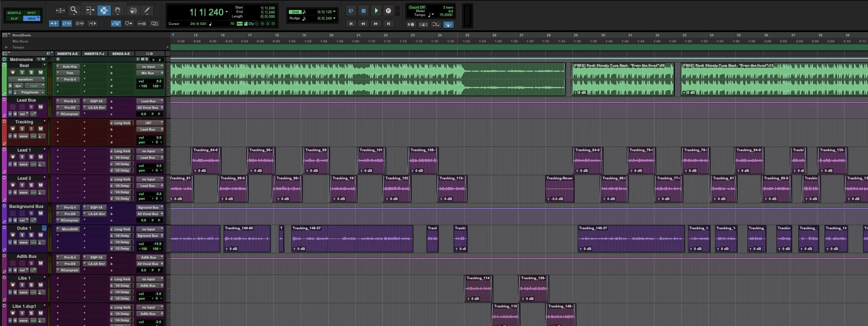868x326 pixels.
Task: Stop playback in the transport
Action: pos(363,11)
